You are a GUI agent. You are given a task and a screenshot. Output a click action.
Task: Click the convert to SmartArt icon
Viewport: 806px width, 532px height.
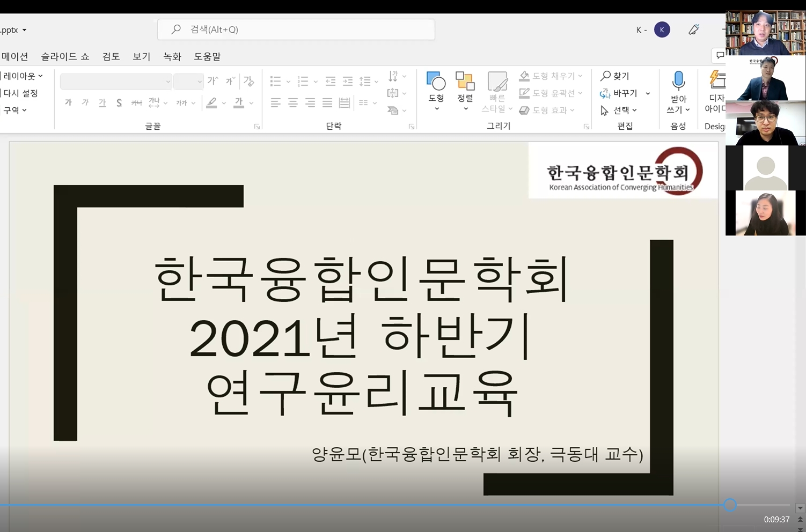click(393, 110)
